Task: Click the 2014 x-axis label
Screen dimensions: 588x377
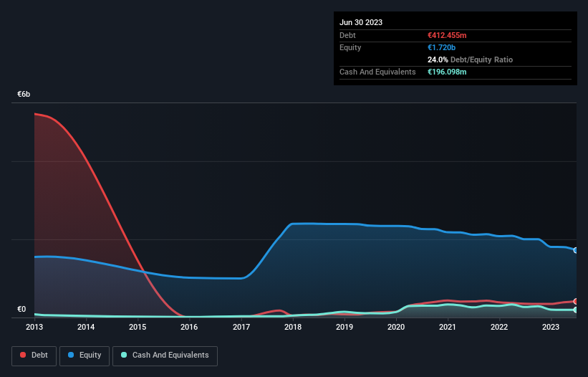Action: coord(86,327)
